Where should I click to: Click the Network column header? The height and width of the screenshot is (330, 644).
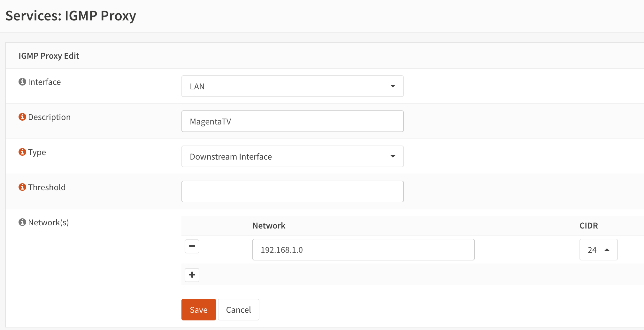pos(269,226)
